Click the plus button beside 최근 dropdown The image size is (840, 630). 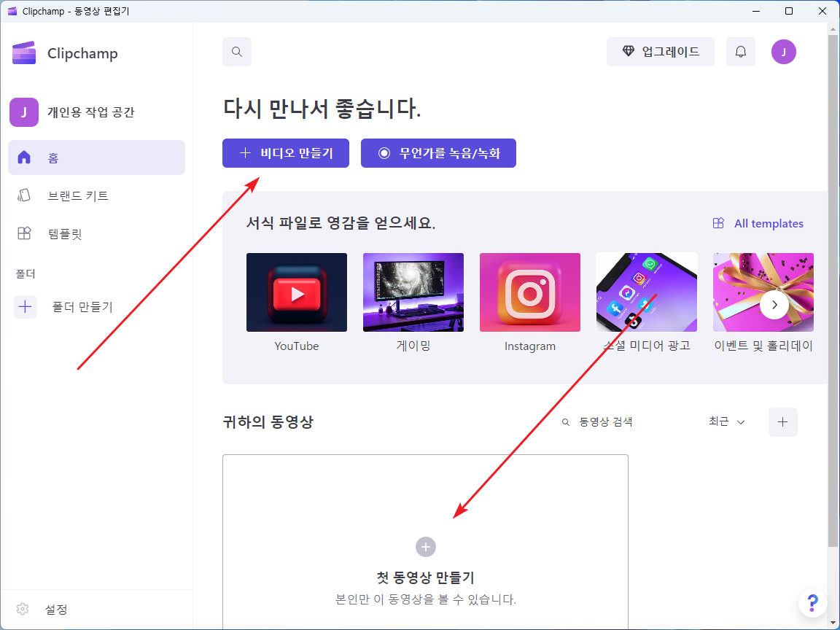pos(782,422)
